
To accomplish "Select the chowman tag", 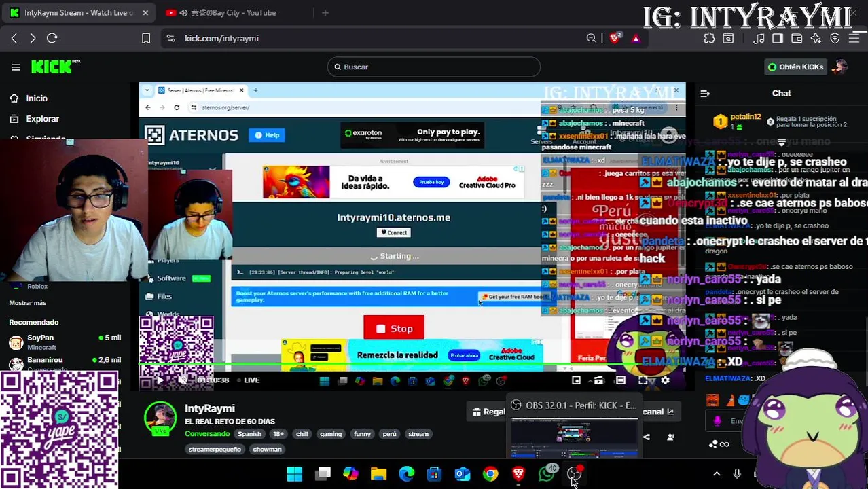I will pos(267,449).
